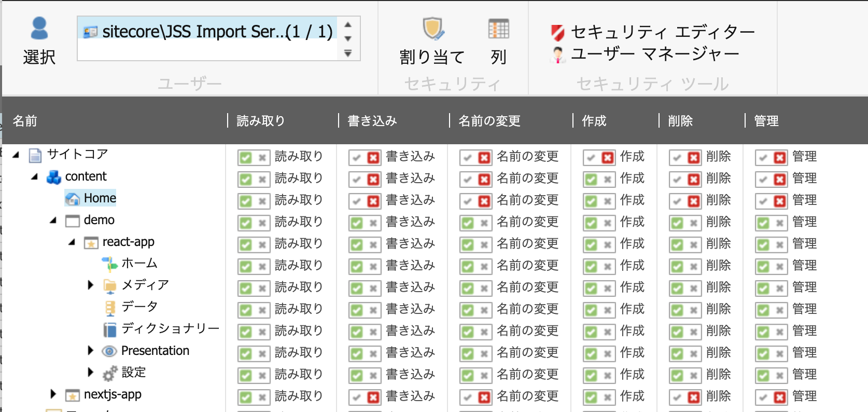This screenshot has width=868, height=412.
Task: Click the sitecore root document icon
Action: click(35, 155)
